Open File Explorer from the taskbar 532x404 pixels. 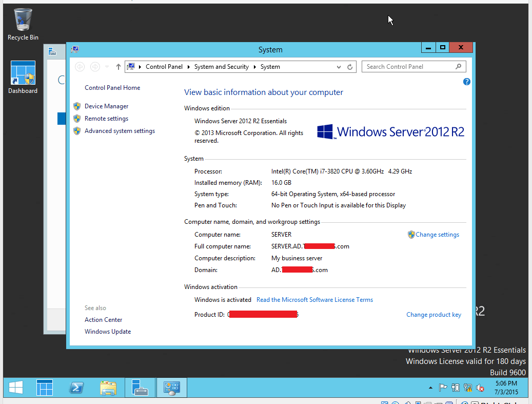click(108, 388)
